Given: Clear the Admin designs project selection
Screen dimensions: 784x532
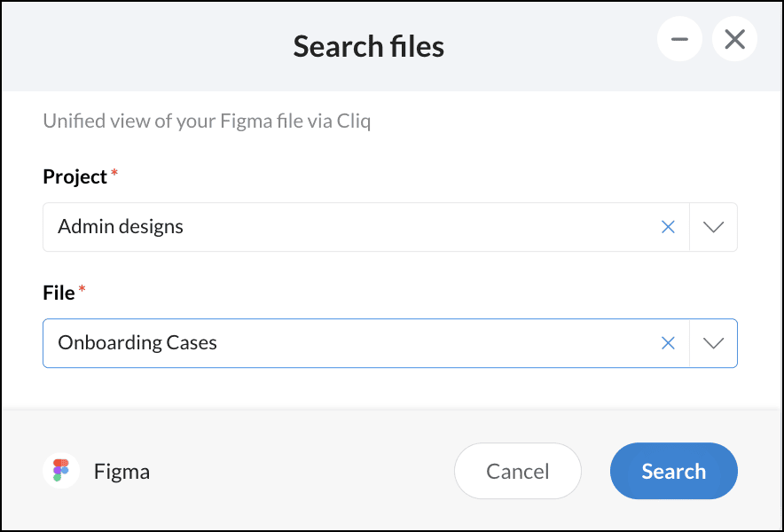Looking at the screenshot, I should (x=669, y=227).
